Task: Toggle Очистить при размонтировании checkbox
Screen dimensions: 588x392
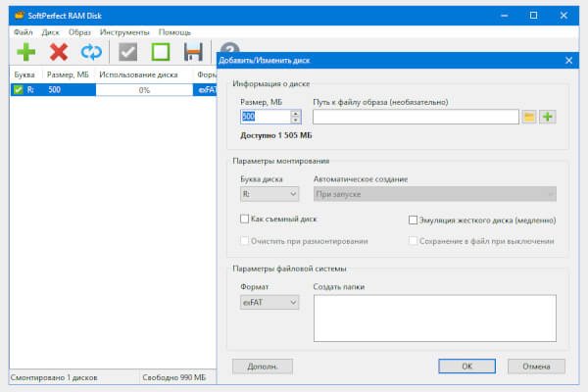Action: point(244,241)
